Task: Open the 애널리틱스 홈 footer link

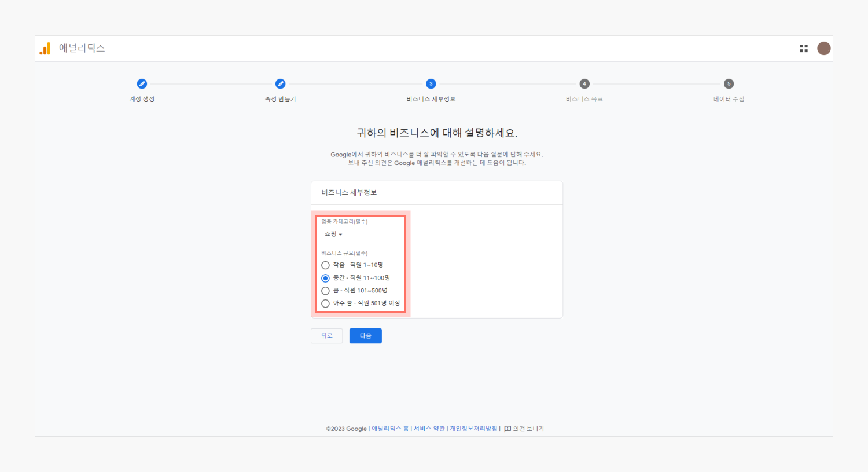Action: 390,429
